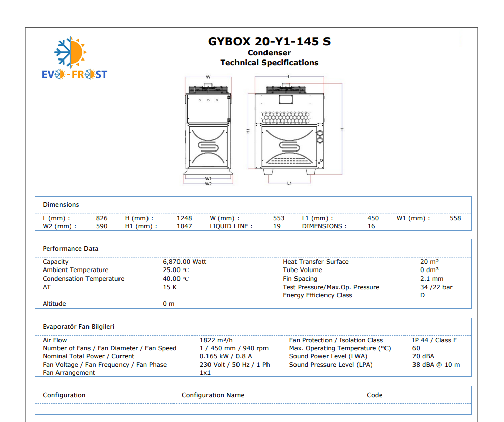Screen dimensions: 504x422
Task: Click the max operating temperature value 60
Action: click(x=416, y=348)
